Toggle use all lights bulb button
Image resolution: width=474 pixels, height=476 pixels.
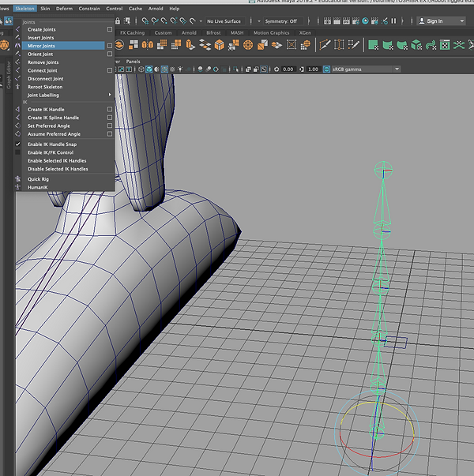coord(180,69)
